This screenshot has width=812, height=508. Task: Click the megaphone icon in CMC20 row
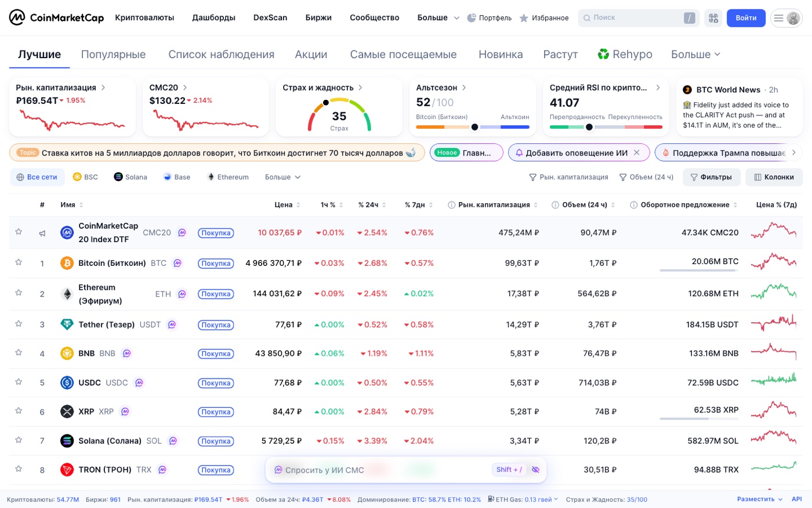(42, 233)
